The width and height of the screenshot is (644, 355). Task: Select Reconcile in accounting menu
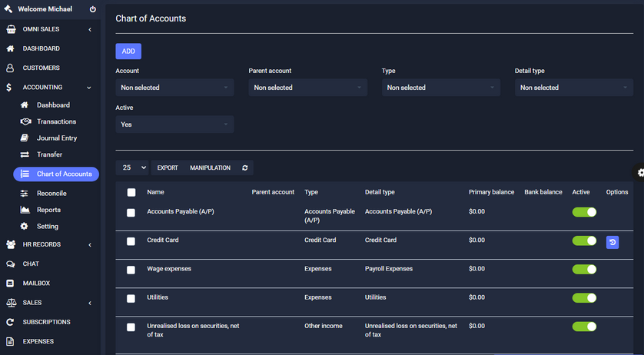(x=51, y=194)
